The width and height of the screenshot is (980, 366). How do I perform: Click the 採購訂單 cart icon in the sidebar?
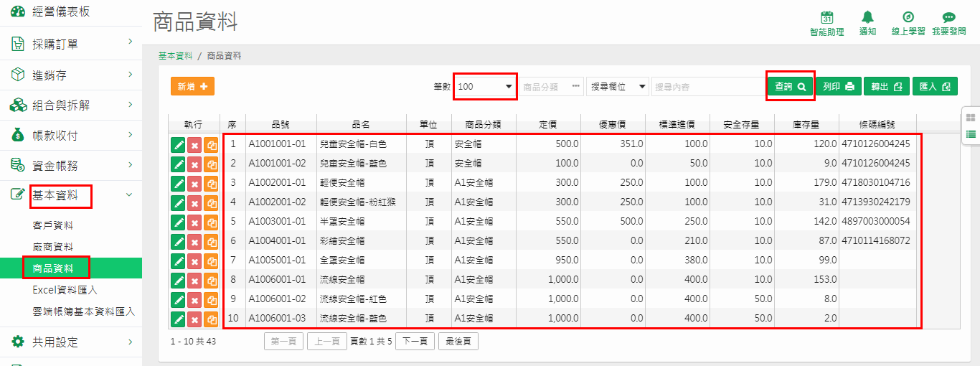point(18,44)
